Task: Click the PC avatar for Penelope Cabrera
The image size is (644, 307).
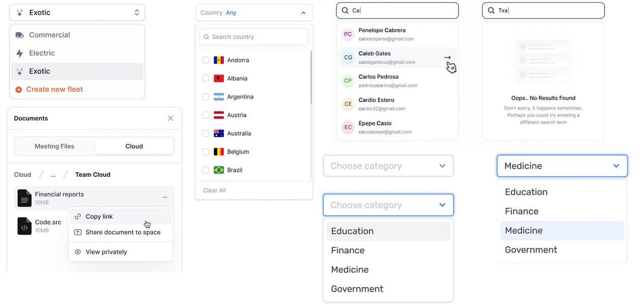Action: click(348, 34)
